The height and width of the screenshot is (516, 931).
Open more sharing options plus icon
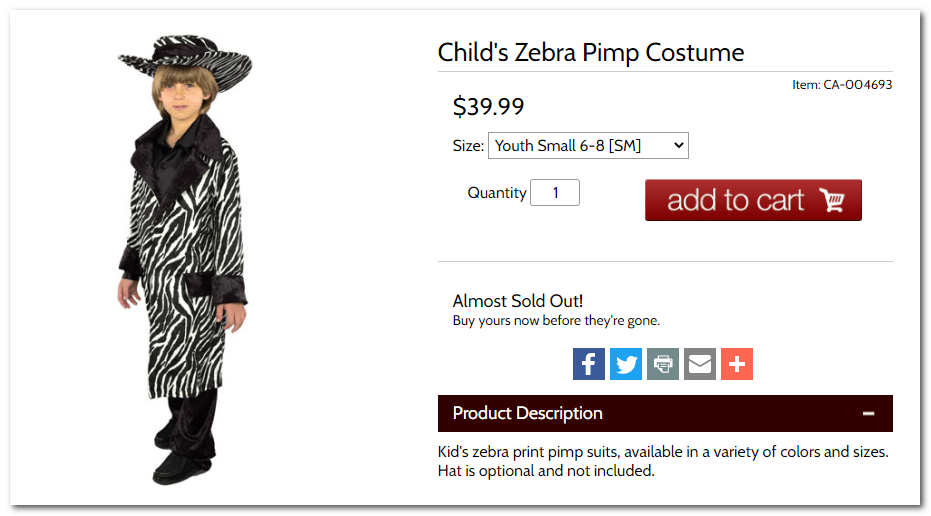tap(737, 364)
